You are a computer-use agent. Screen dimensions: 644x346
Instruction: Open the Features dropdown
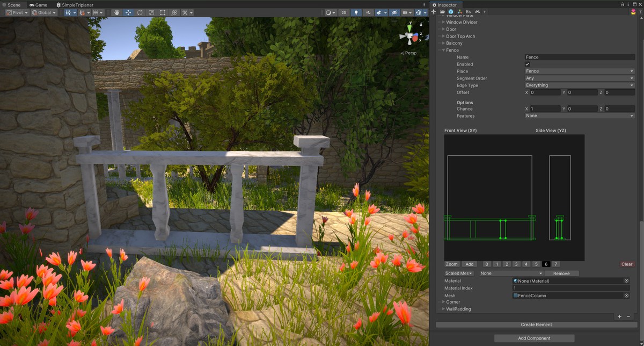(x=580, y=116)
